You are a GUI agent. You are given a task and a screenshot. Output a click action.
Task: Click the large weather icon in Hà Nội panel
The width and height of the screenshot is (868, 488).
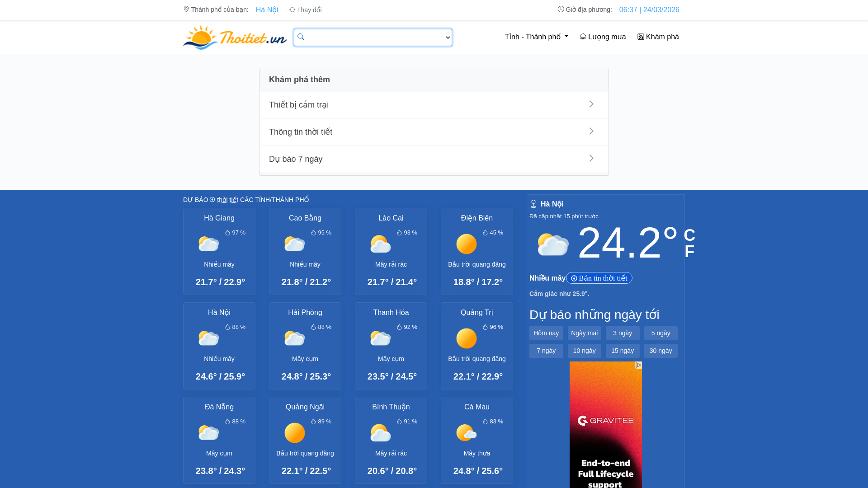553,244
